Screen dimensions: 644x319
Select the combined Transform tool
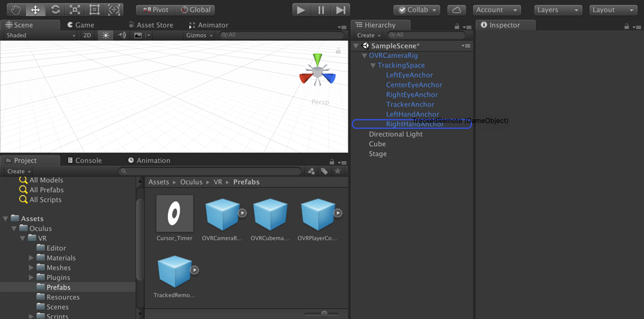[x=114, y=10]
